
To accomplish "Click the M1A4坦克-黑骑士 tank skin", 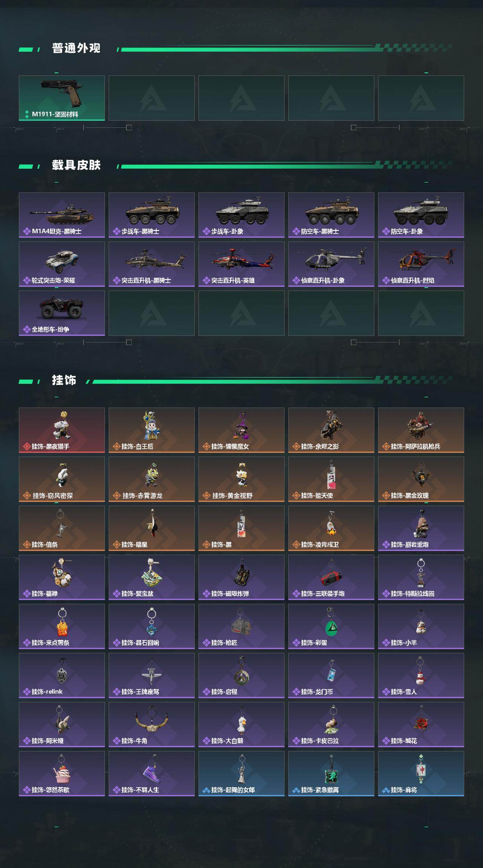I will click(62, 215).
